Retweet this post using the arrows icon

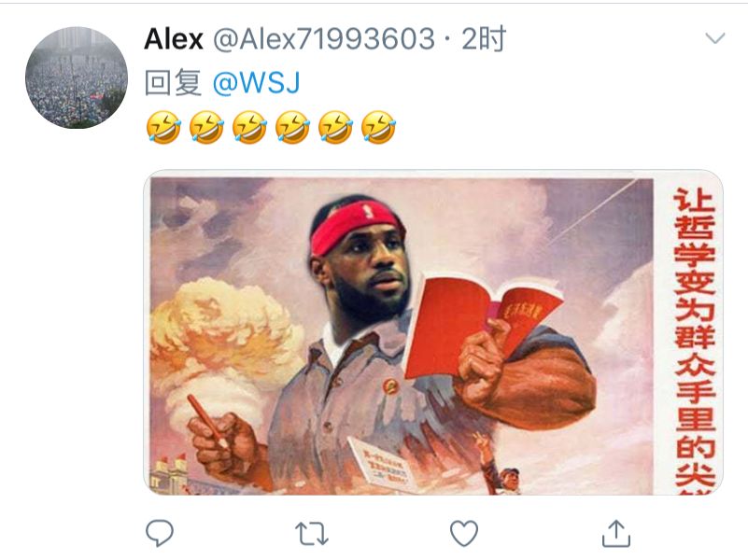(312, 533)
